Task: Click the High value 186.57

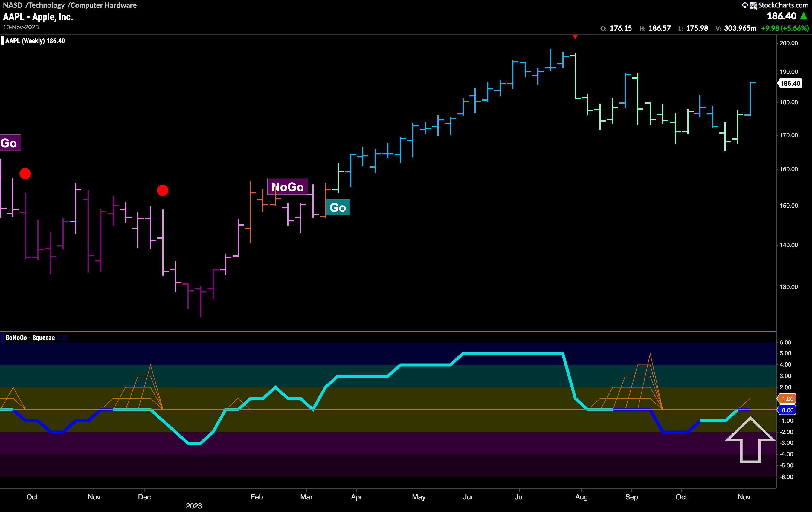Action: click(660, 28)
